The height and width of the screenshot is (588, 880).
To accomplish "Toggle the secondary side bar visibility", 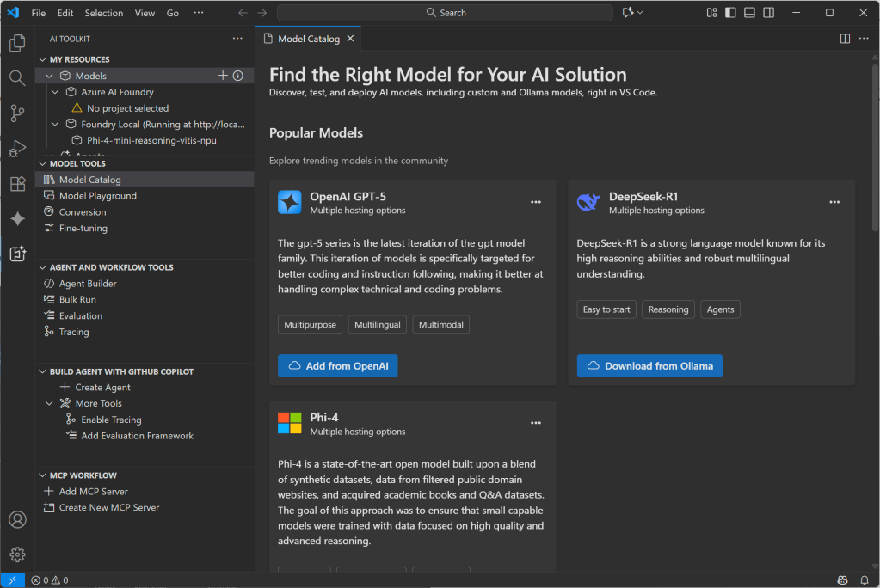I will (768, 13).
